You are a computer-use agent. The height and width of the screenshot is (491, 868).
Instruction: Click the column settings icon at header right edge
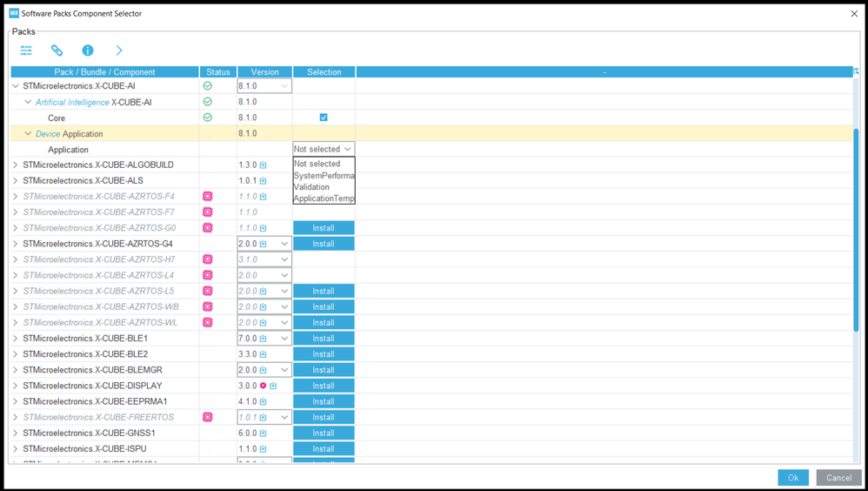857,71
